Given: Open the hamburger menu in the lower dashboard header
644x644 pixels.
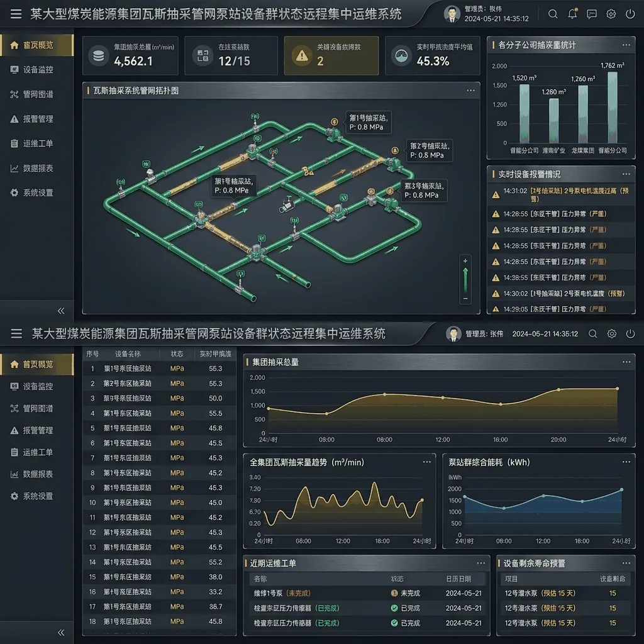Looking at the screenshot, I should click(16, 333).
